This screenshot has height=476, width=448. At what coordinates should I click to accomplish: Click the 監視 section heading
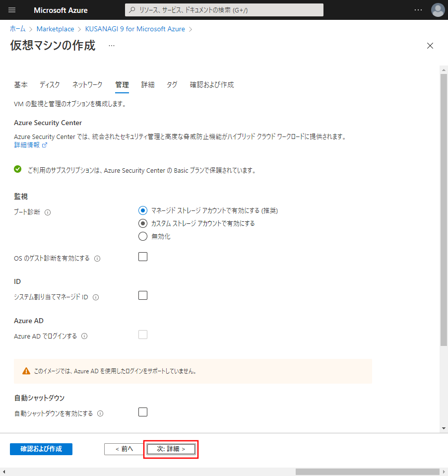pyautogui.click(x=21, y=197)
